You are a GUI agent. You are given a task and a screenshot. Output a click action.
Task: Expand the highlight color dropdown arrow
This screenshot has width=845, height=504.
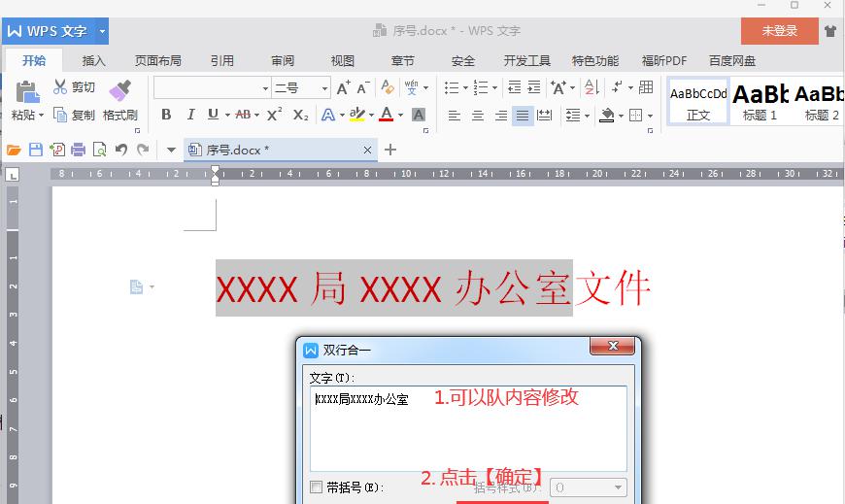371,116
